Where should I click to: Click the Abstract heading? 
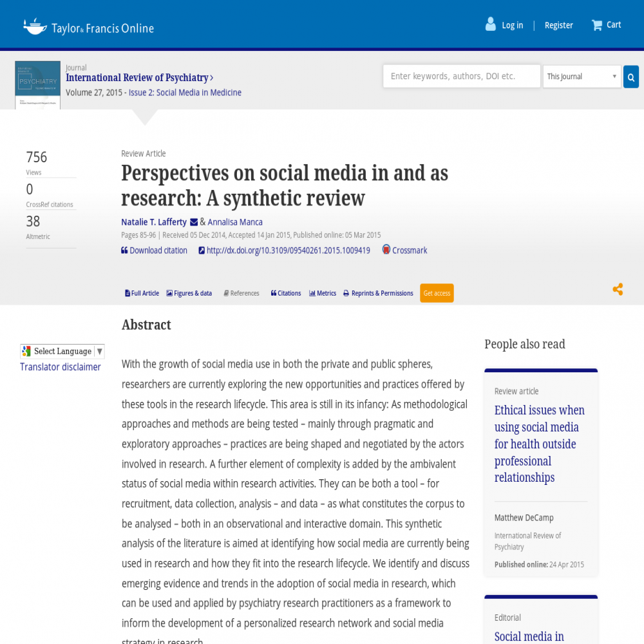(146, 325)
